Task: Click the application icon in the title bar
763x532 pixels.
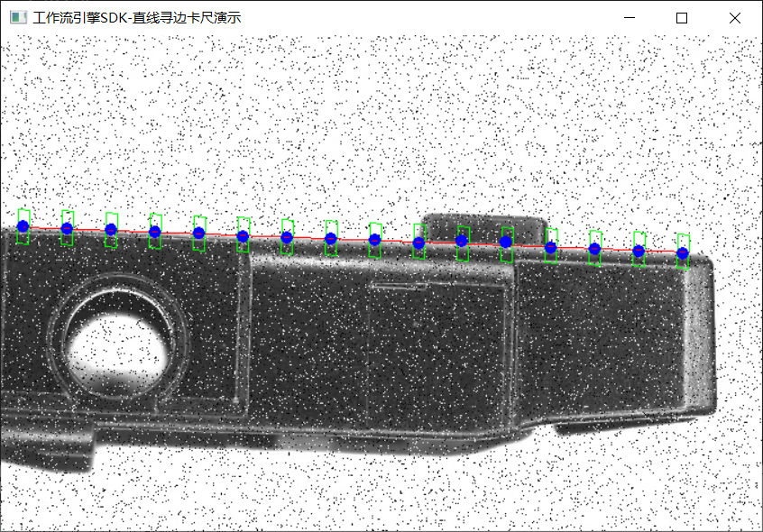Action: [x=17, y=17]
